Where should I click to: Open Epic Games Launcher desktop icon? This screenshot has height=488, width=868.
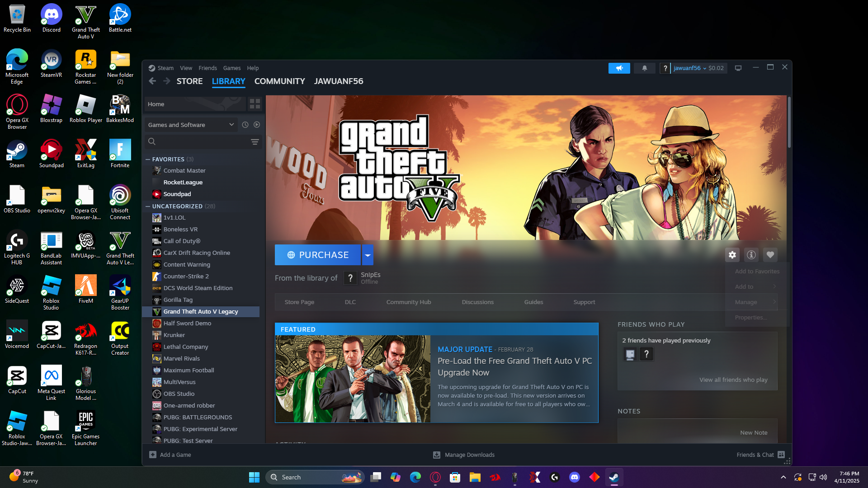86,428
